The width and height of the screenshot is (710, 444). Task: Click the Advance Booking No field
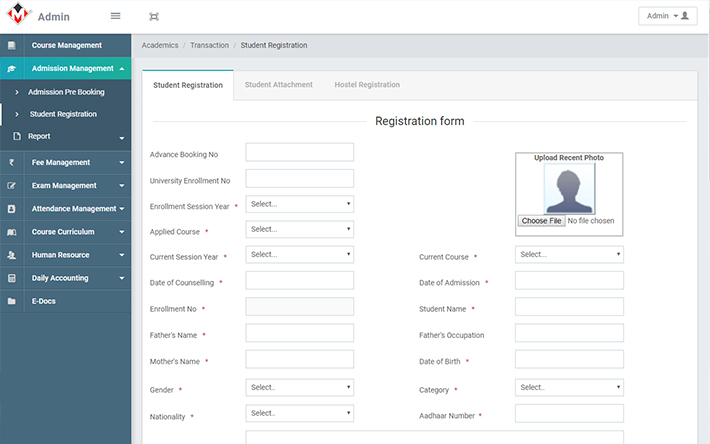coord(300,152)
